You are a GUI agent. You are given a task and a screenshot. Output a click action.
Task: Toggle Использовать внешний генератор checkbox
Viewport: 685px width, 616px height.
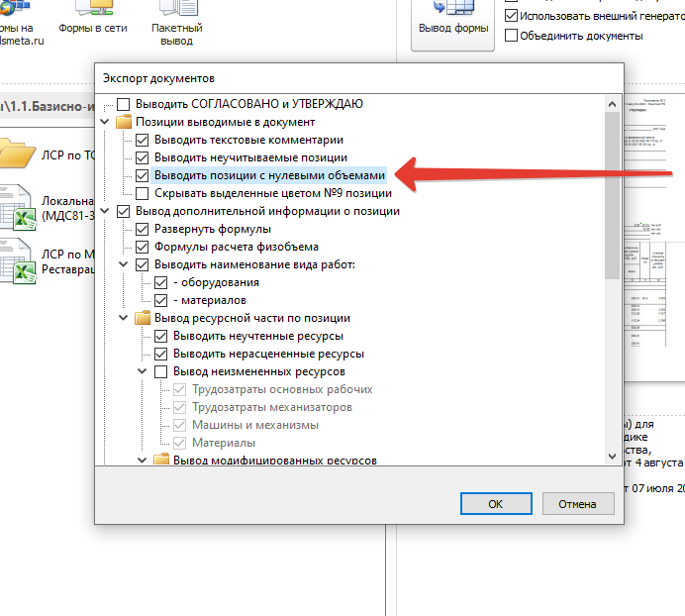(x=511, y=15)
